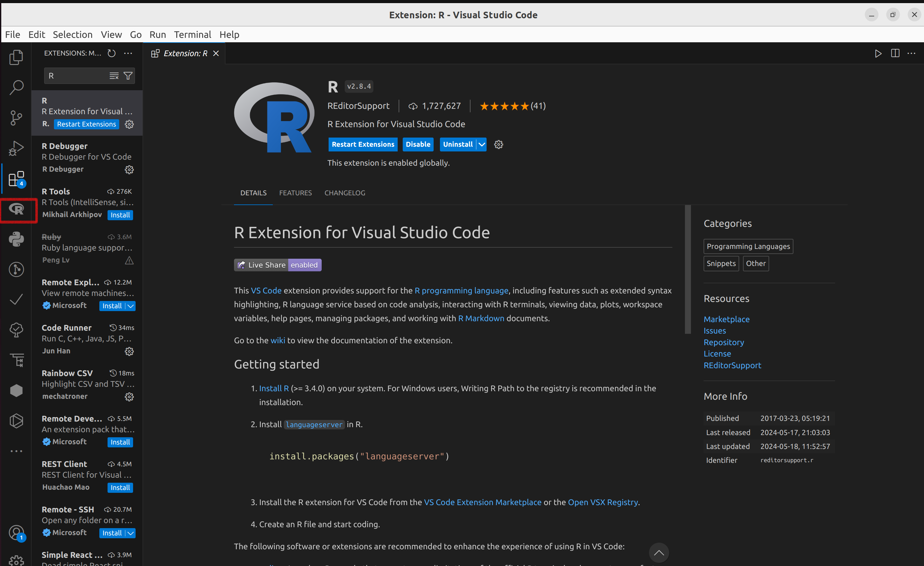Click the run play icon in editor toolbar
Image resolution: width=924 pixels, height=566 pixels.
coord(878,53)
